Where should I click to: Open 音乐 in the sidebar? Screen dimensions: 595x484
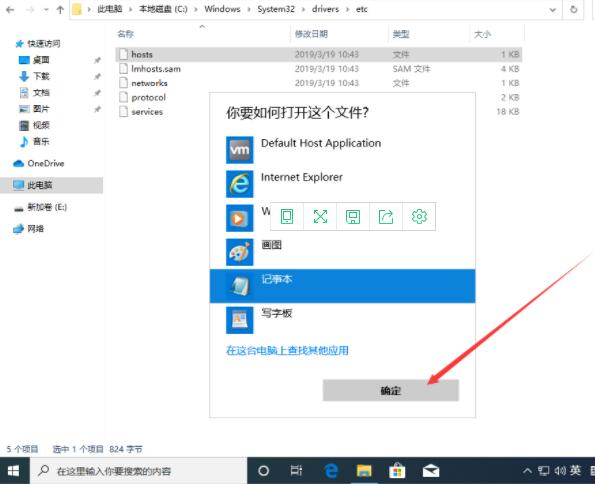tap(34, 142)
